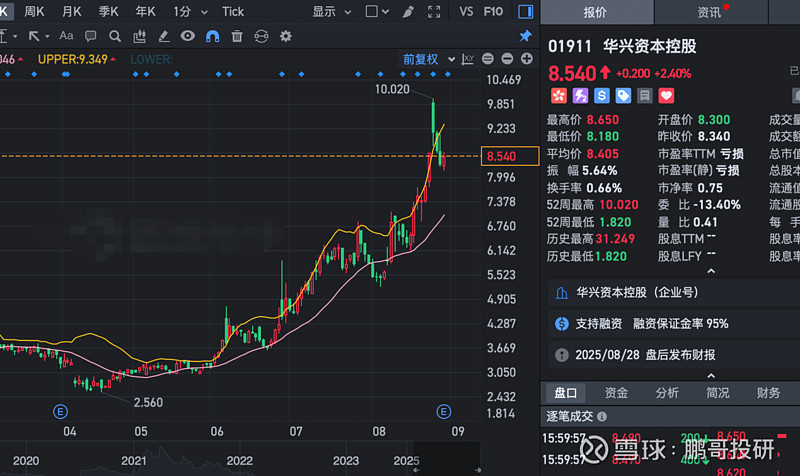Toggle favorite with the red heart
Image resolution: width=800 pixels, height=476 pixels.
pos(666,95)
